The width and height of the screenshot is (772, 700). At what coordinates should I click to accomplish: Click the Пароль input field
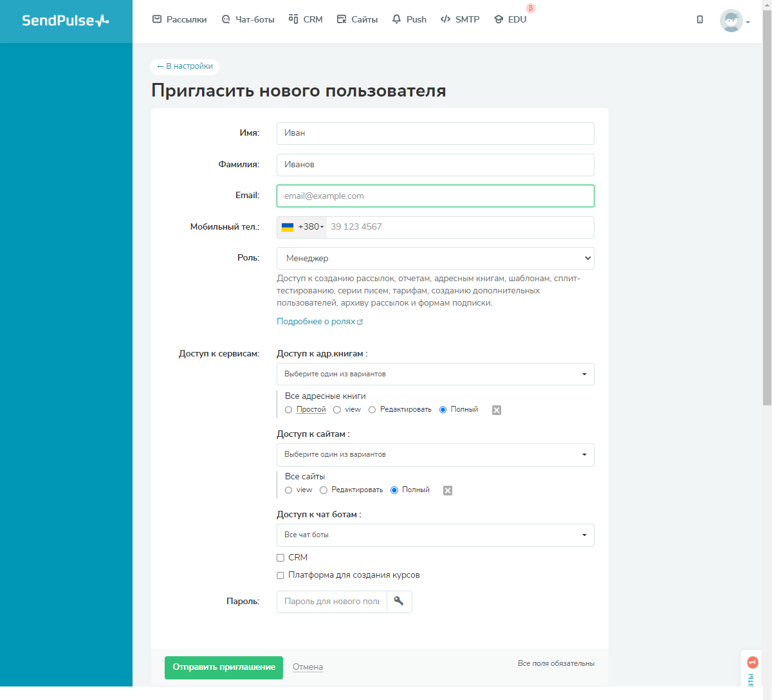click(x=332, y=602)
